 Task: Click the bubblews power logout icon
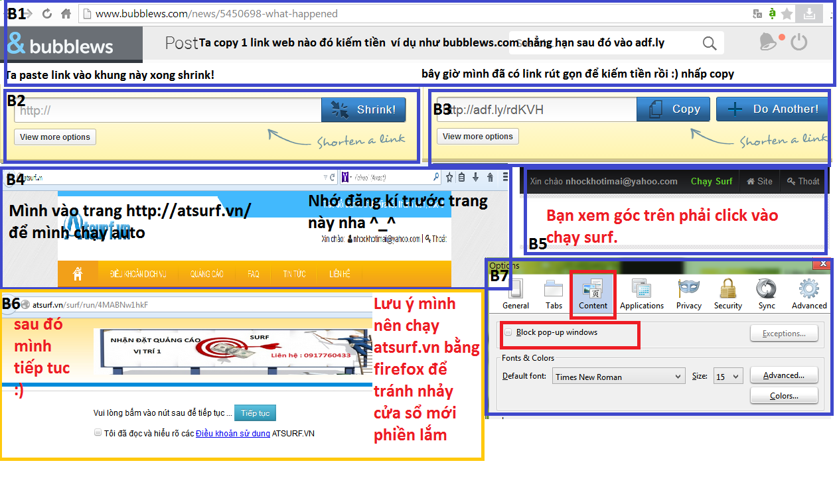(799, 42)
